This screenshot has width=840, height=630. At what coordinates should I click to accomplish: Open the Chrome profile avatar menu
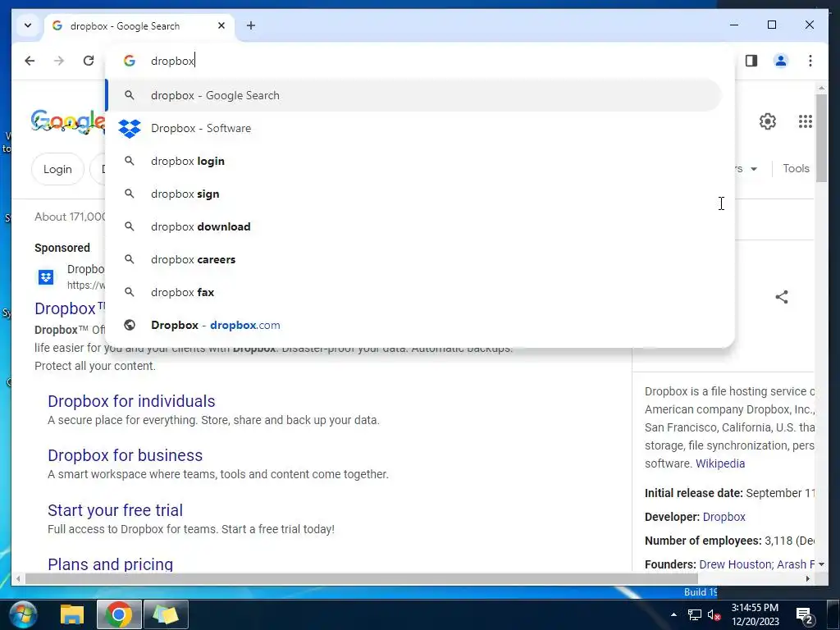tap(781, 61)
